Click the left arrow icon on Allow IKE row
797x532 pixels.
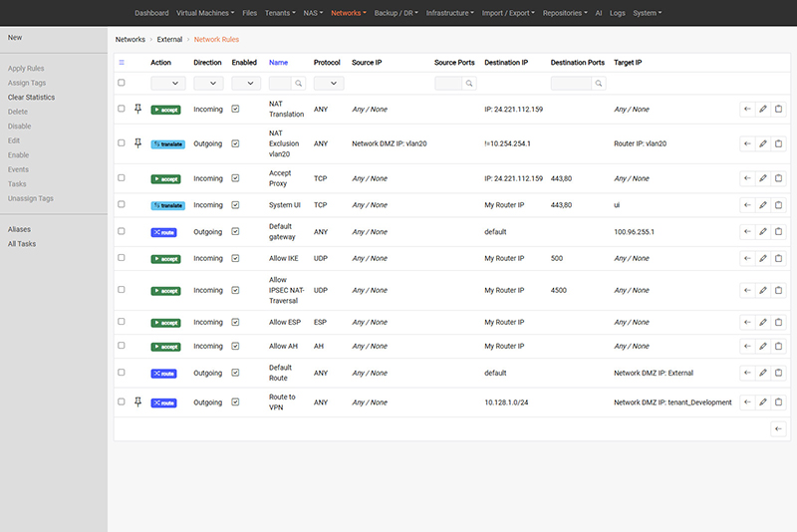[747, 258]
